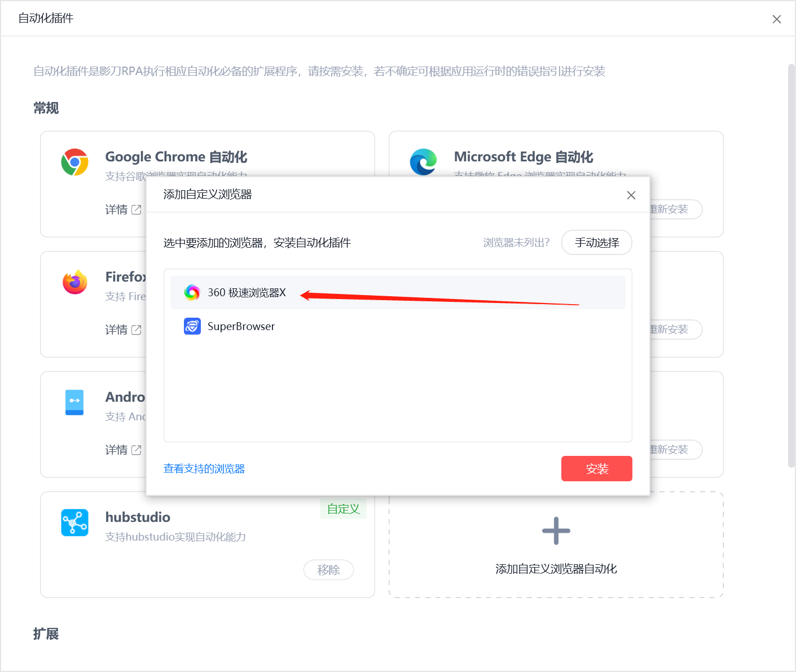796x672 pixels.
Task: Close the 添加自定义浏览器 dialog
Action: coord(631,195)
